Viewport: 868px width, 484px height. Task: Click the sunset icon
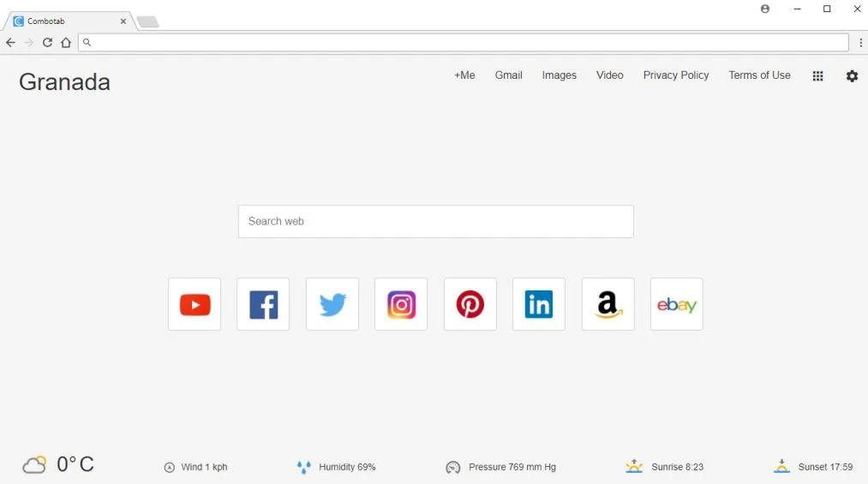click(781, 466)
